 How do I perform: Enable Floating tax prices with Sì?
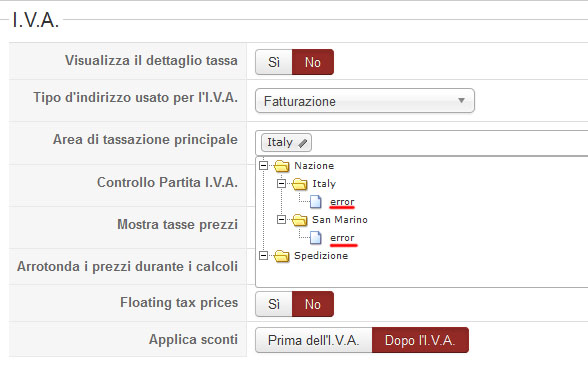point(274,304)
